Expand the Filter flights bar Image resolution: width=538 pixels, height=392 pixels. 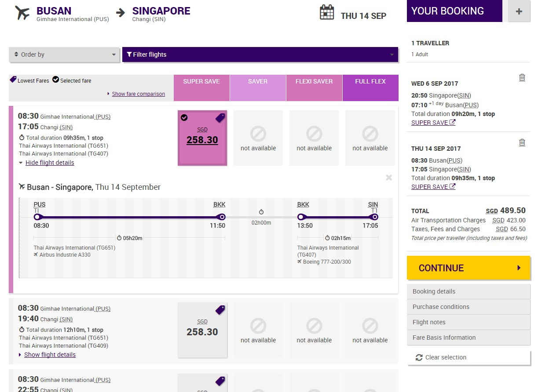tap(260, 54)
